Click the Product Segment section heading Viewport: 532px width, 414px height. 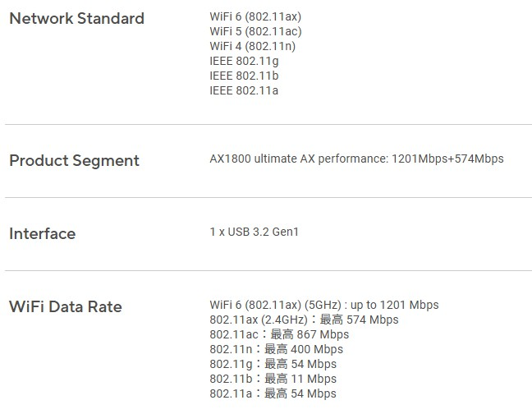(x=74, y=160)
